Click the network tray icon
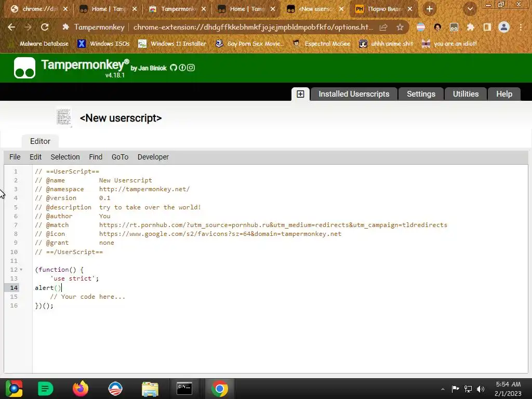Viewport: 532px width, 399px height. (468, 389)
